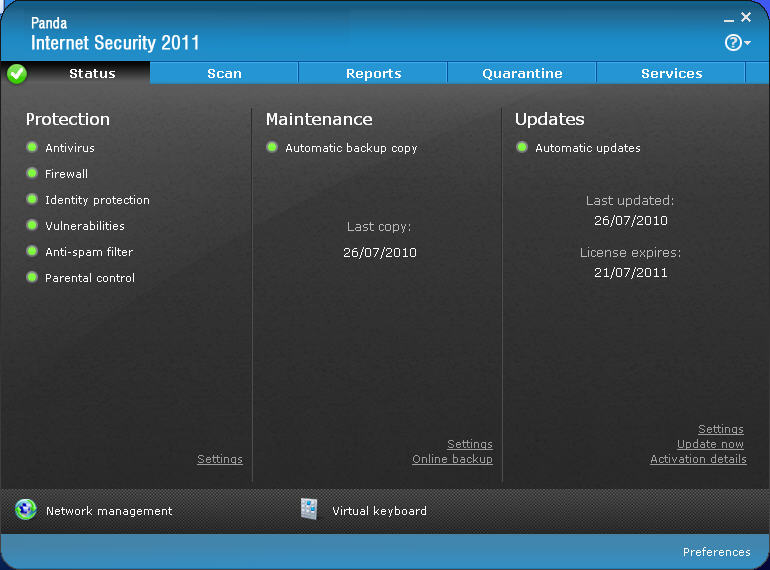Click the Updates section heading
The width and height of the screenshot is (770, 570).
click(550, 119)
